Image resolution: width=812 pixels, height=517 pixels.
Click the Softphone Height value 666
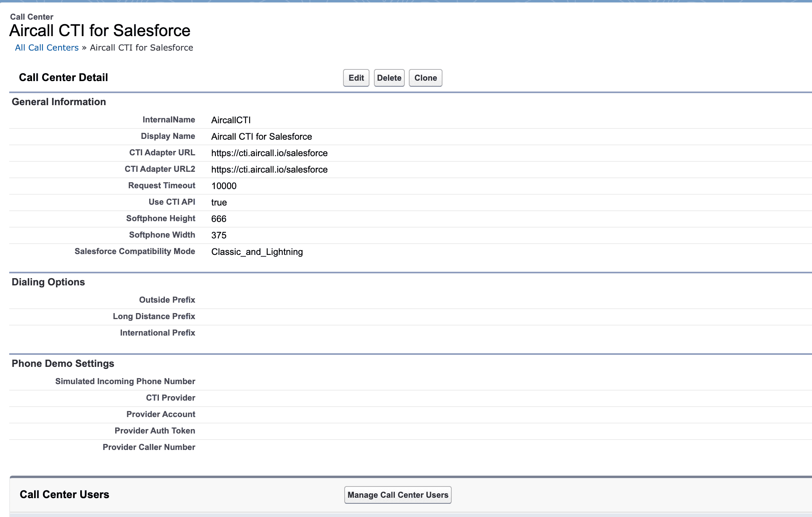[x=219, y=219]
